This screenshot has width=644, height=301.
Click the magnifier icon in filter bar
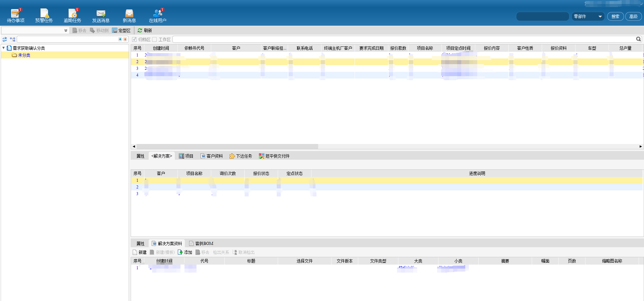638,39
